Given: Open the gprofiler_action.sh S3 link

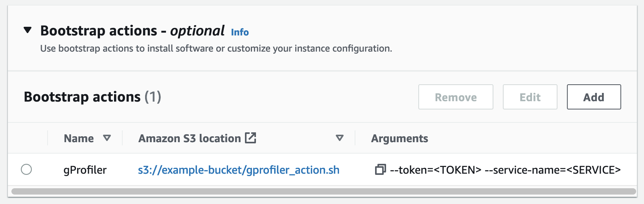Looking at the screenshot, I should (239, 170).
